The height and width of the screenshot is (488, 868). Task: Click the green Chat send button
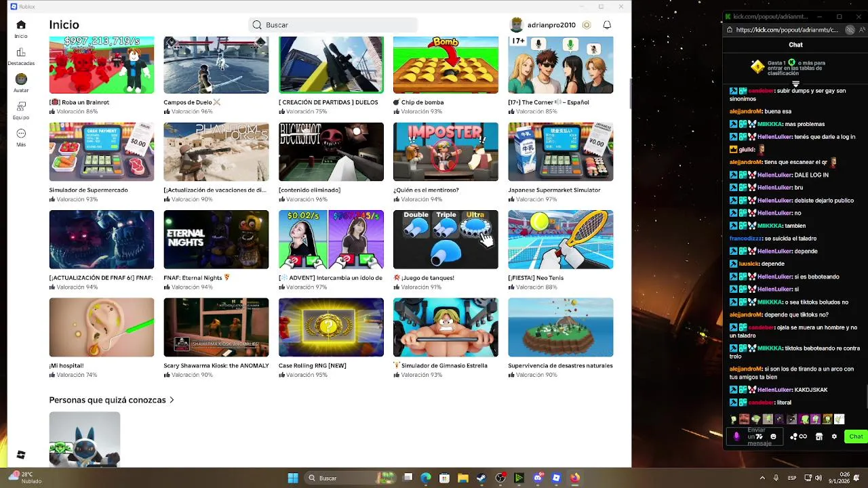[x=856, y=436]
